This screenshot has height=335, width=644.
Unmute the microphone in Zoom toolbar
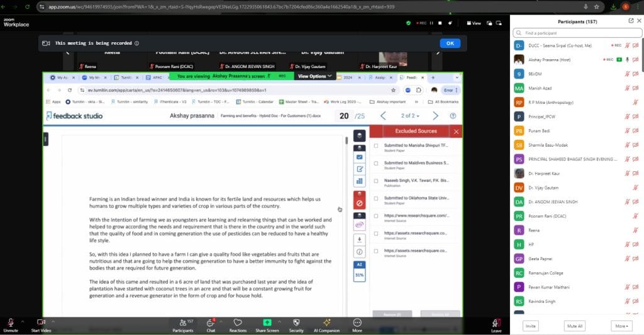(10, 323)
